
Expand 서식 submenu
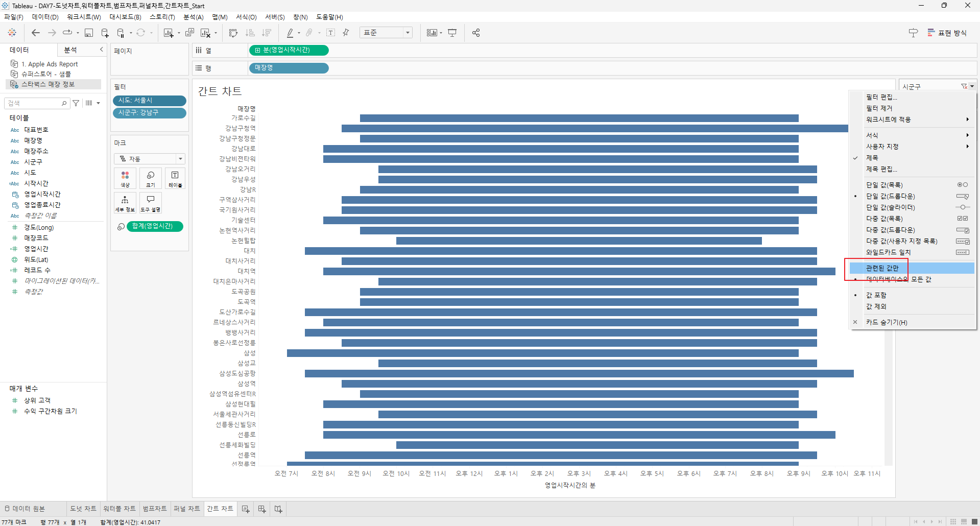pyautogui.click(x=912, y=135)
